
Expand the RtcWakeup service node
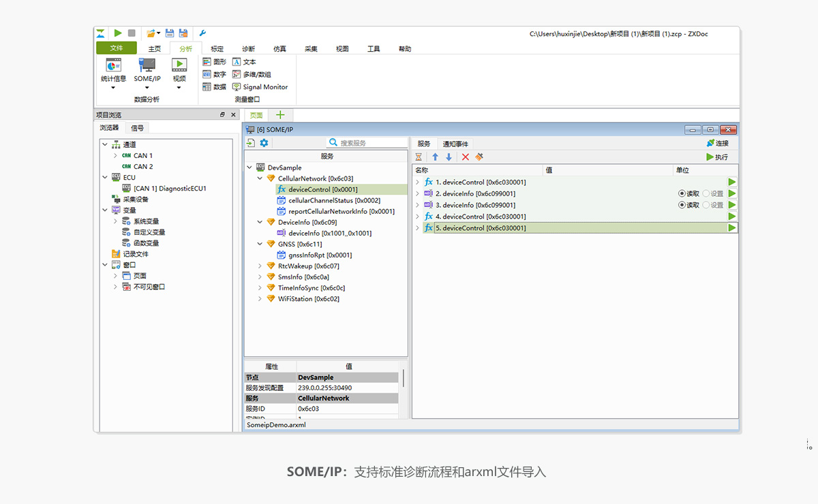pyautogui.click(x=260, y=266)
